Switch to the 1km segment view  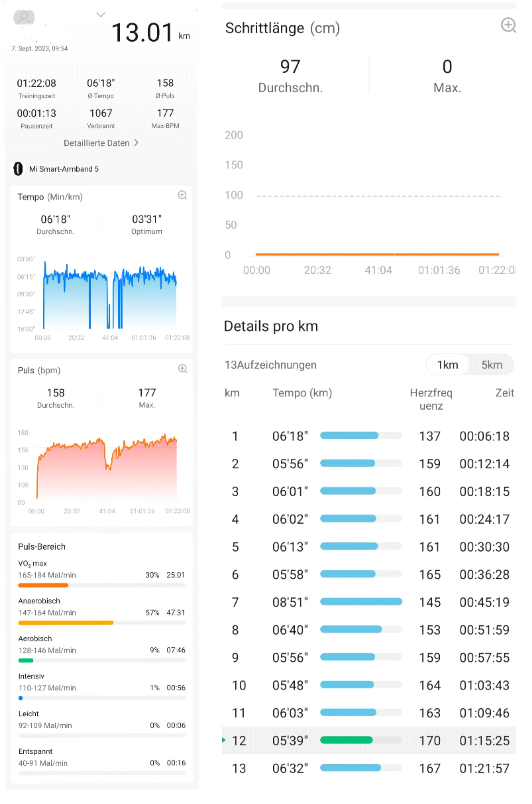point(447,365)
